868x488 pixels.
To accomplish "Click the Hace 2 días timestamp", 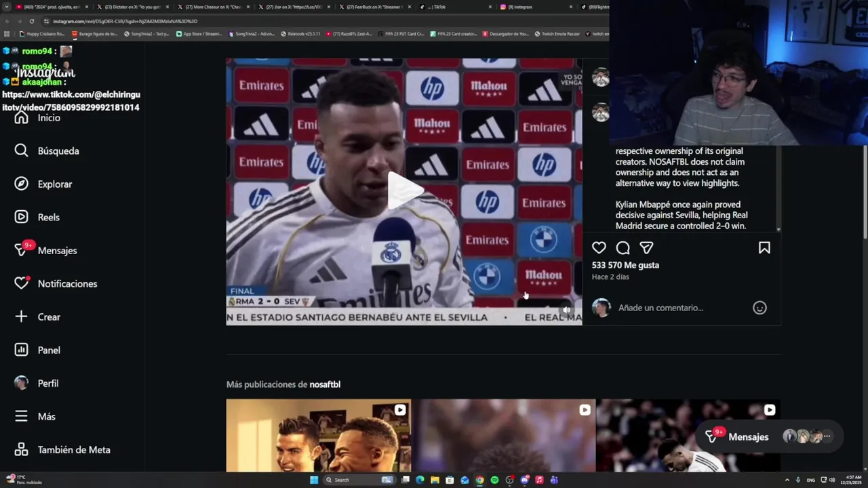I will tap(610, 277).
